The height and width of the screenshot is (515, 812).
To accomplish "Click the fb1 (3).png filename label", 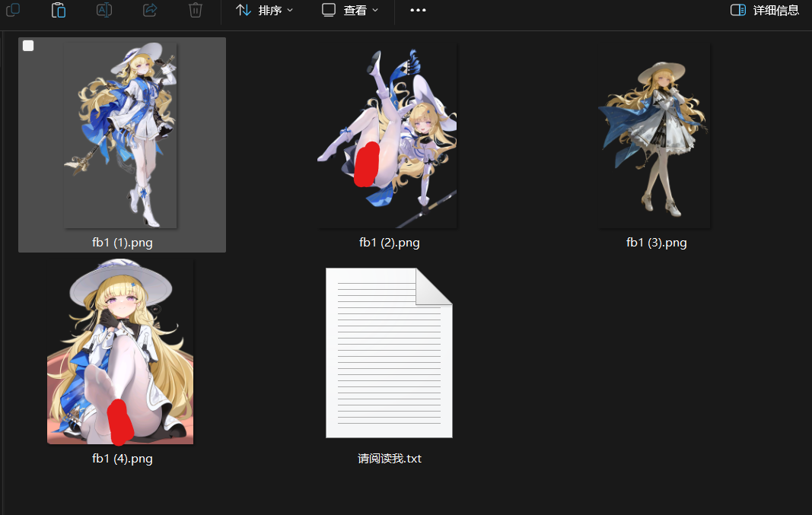I will tap(656, 243).
